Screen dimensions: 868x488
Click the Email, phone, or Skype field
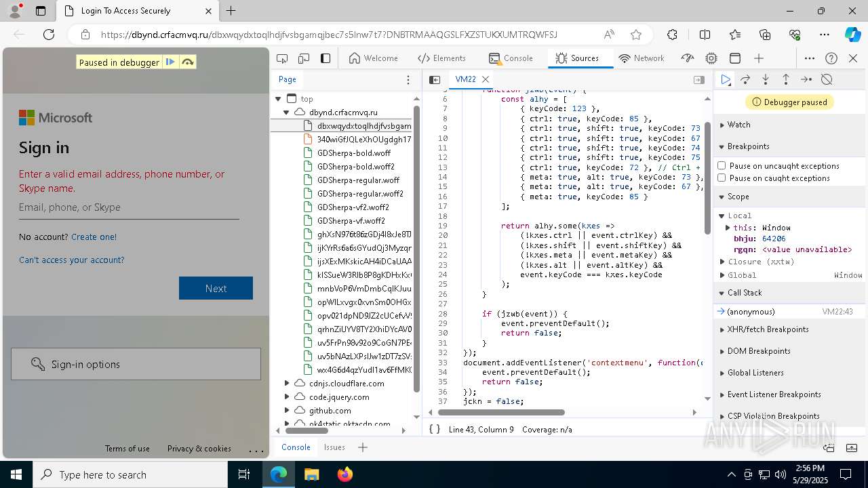coord(129,207)
